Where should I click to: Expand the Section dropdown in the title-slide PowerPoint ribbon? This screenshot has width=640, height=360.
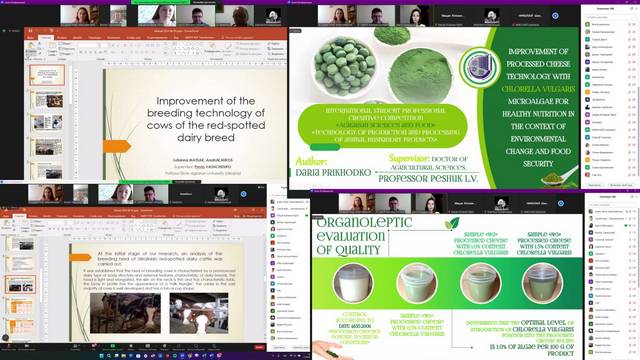tap(65, 53)
